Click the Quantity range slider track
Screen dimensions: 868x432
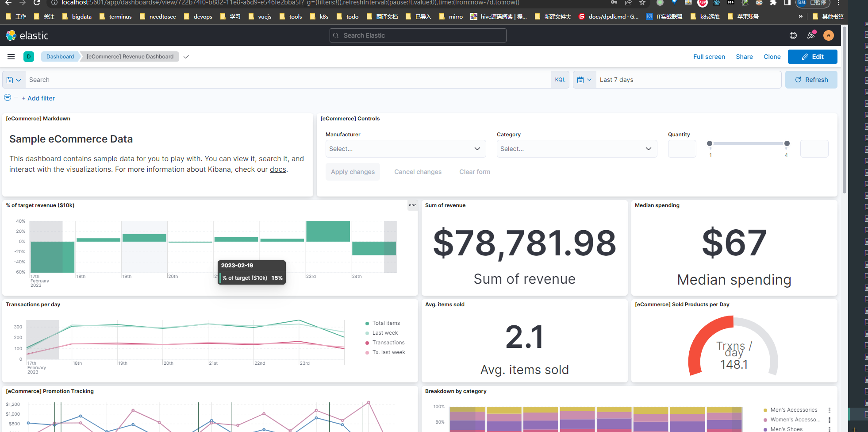[x=748, y=143]
